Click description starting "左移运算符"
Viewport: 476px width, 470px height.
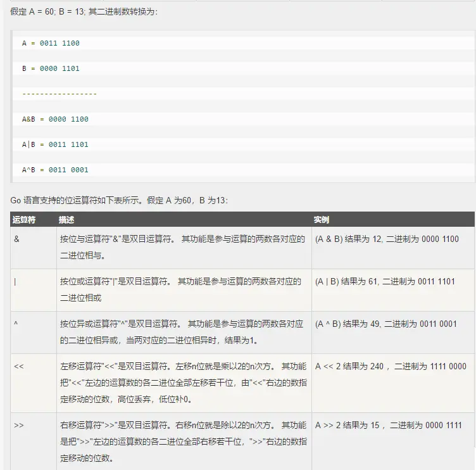tap(184, 383)
